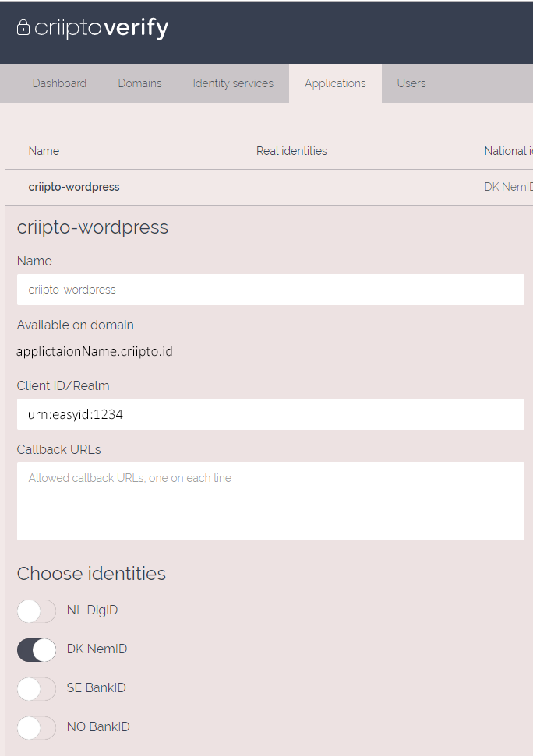Click the National identities column header
Screen dimensions: 533x756
pyautogui.click(x=508, y=151)
